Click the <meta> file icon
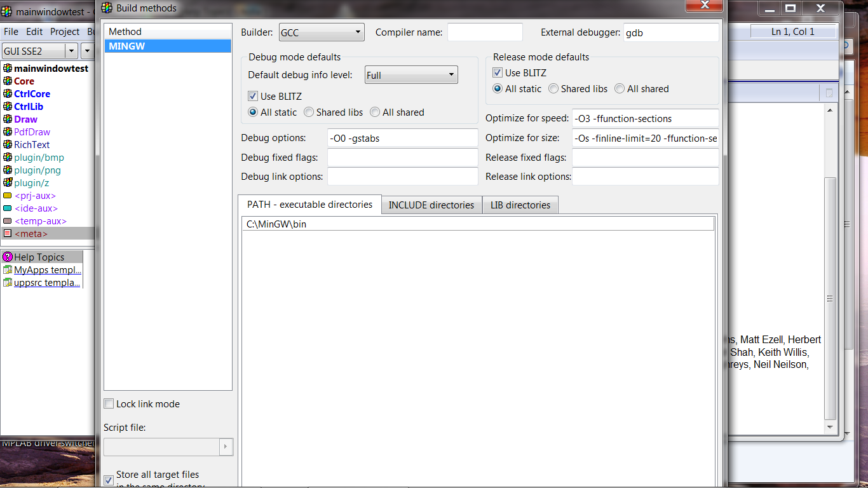 coord(8,234)
